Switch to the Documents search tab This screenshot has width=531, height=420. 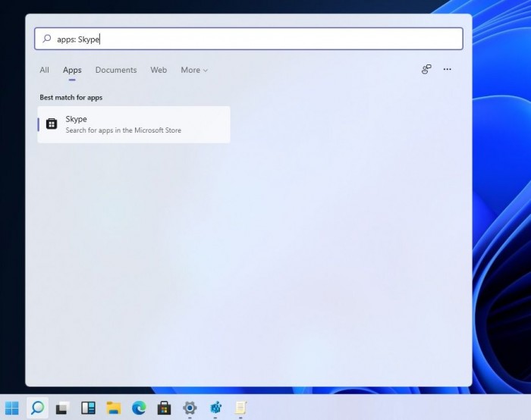[116, 71]
